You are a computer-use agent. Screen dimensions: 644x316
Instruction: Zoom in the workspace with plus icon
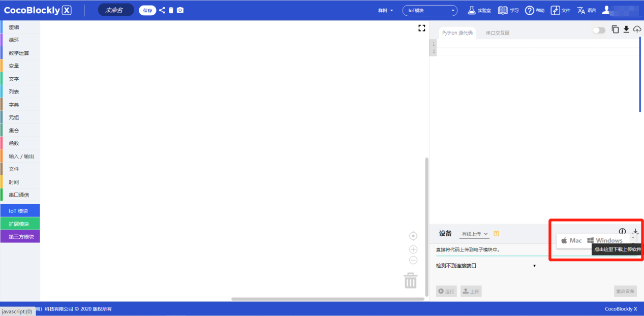coord(413,249)
